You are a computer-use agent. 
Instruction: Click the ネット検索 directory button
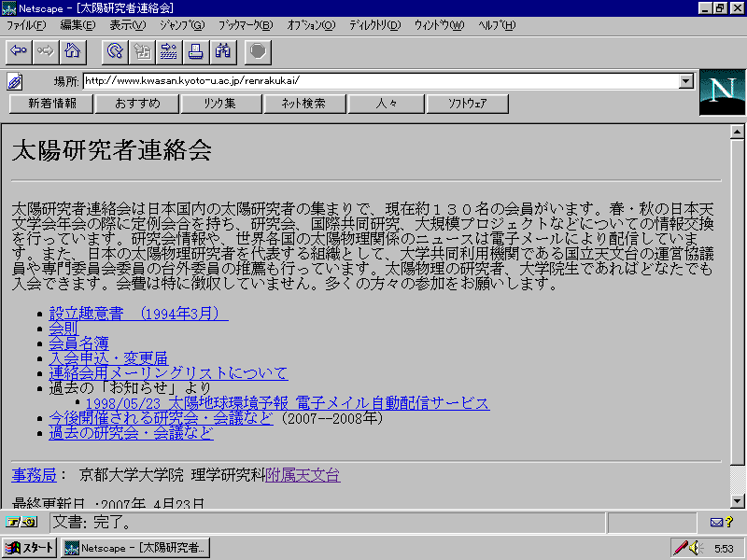305,104
